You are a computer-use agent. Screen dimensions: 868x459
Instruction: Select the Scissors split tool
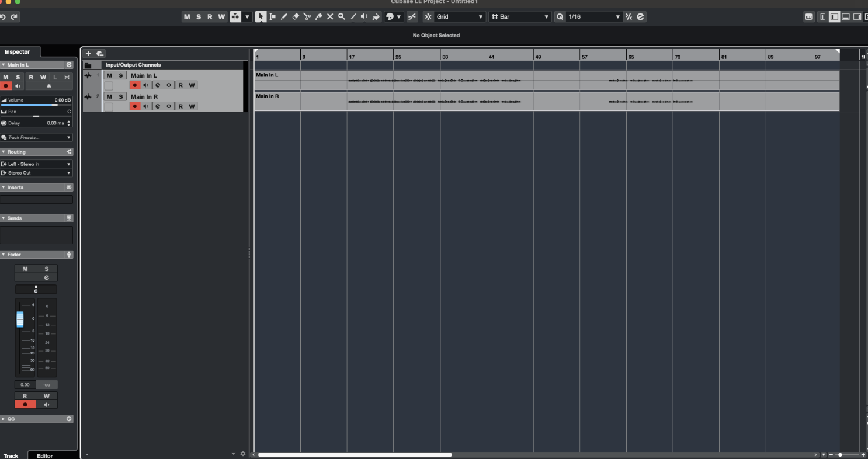point(307,17)
